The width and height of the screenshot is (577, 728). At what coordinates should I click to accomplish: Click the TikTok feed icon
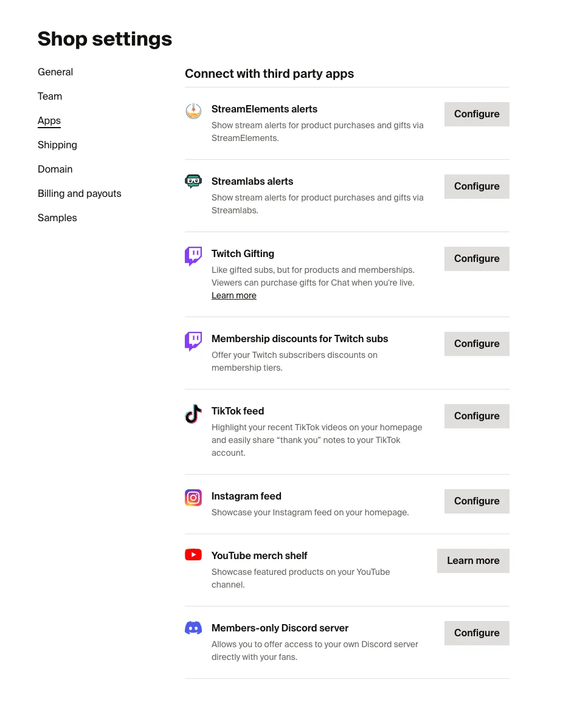click(x=193, y=413)
